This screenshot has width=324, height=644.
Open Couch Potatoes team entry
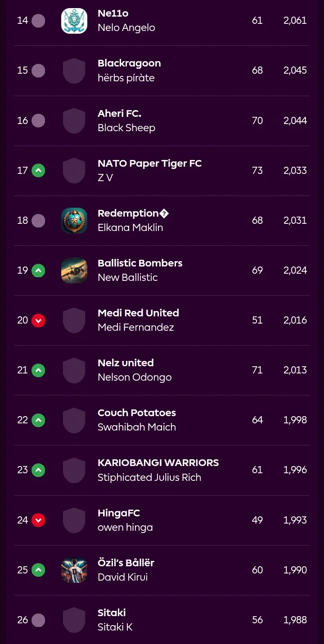pyautogui.click(x=137, y=413)
